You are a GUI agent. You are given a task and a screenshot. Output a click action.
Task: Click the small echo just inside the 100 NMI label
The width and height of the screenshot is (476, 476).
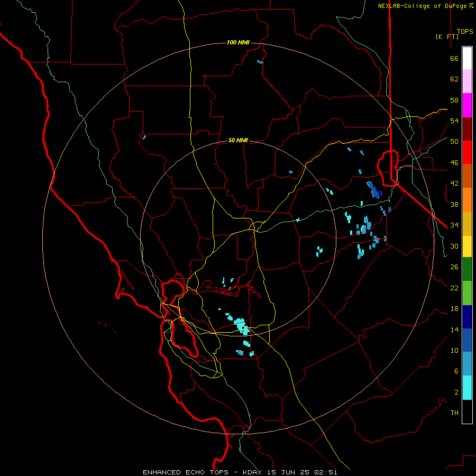[260, 62]
